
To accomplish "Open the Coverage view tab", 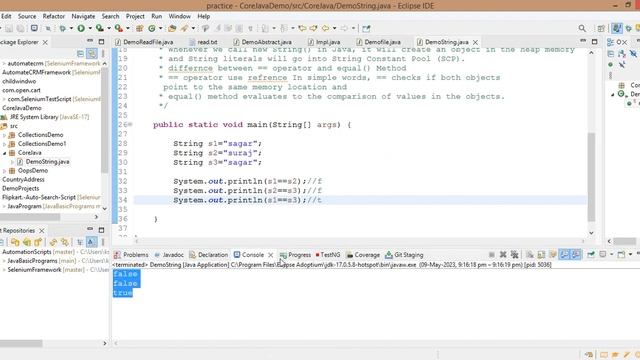I will [x=363, y=255].
